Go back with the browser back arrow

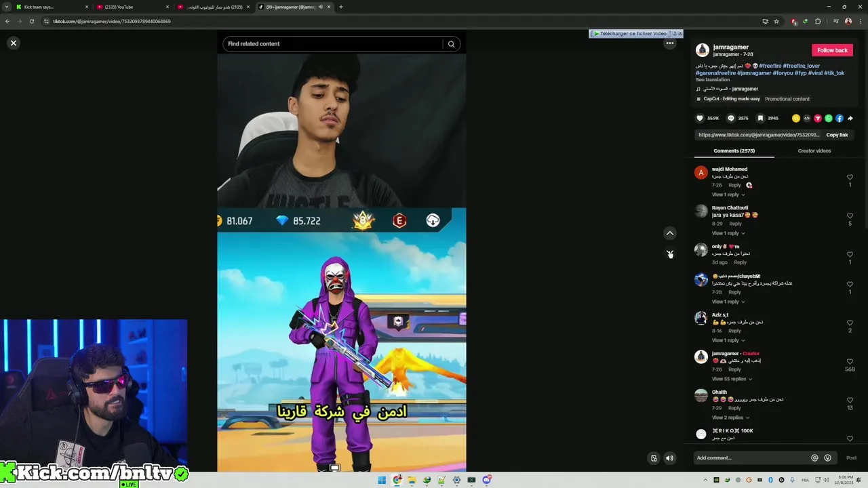[x=7, y=21]
